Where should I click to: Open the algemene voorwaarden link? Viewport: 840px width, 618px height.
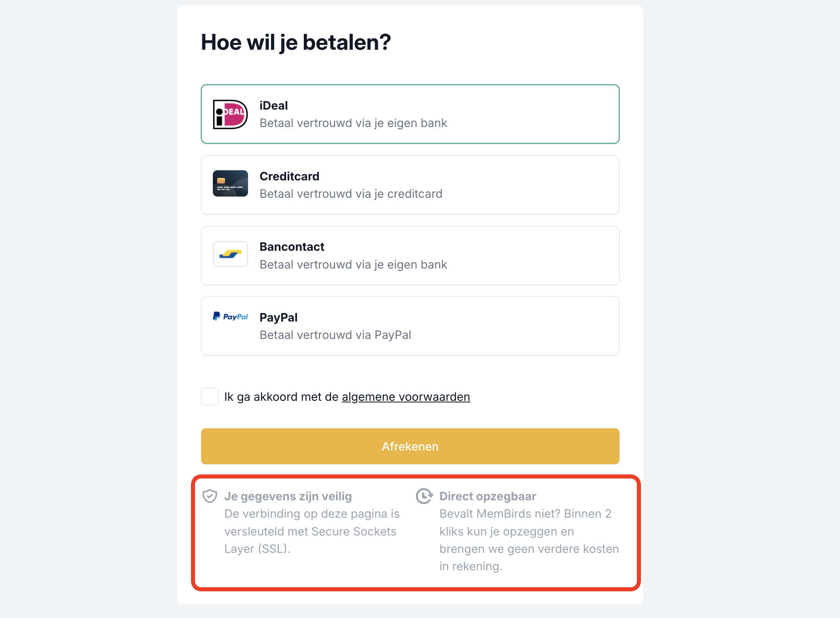(x=406, y=397)
